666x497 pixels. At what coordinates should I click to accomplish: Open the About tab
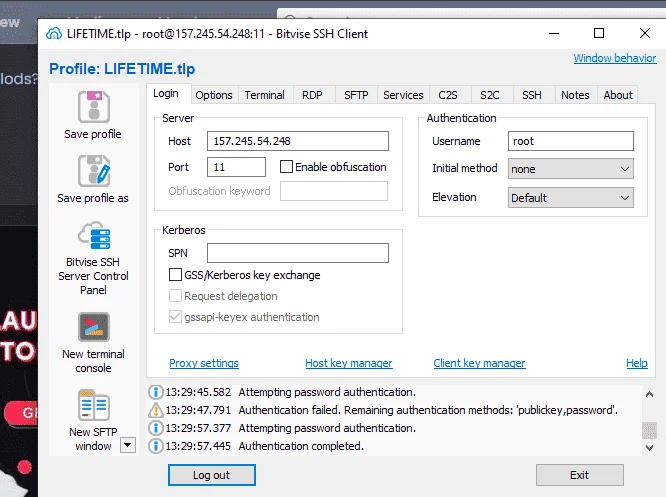click(618, 95)
